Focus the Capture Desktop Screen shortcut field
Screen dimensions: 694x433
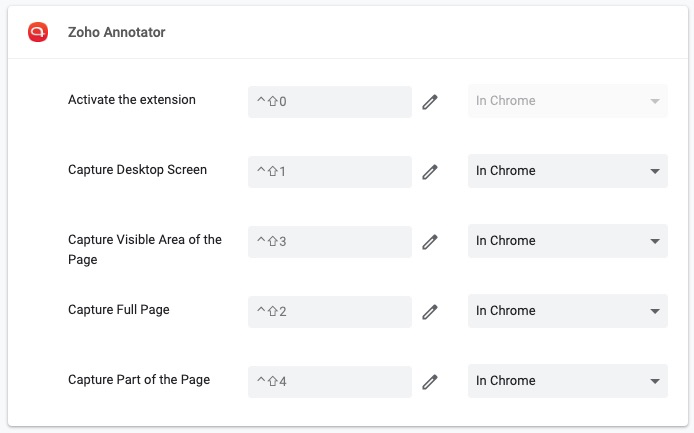329,171
